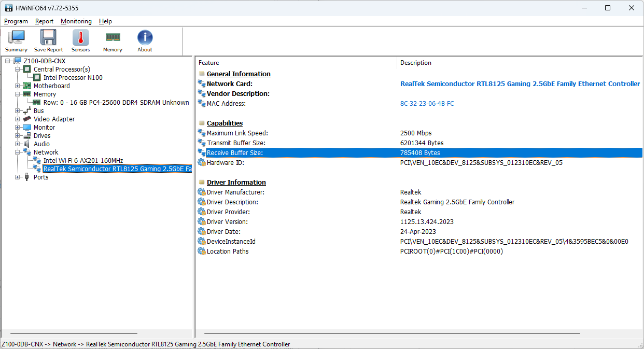Select the Video Adapter card icon
The image size is (644, 349).
[x=27, y=119]
